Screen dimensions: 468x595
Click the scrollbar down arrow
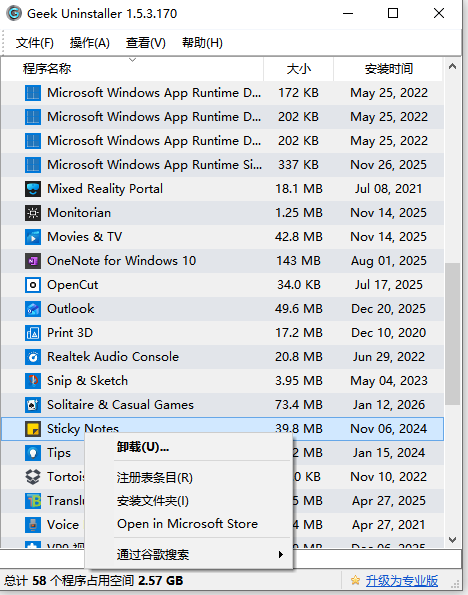(x=452, y=540)
